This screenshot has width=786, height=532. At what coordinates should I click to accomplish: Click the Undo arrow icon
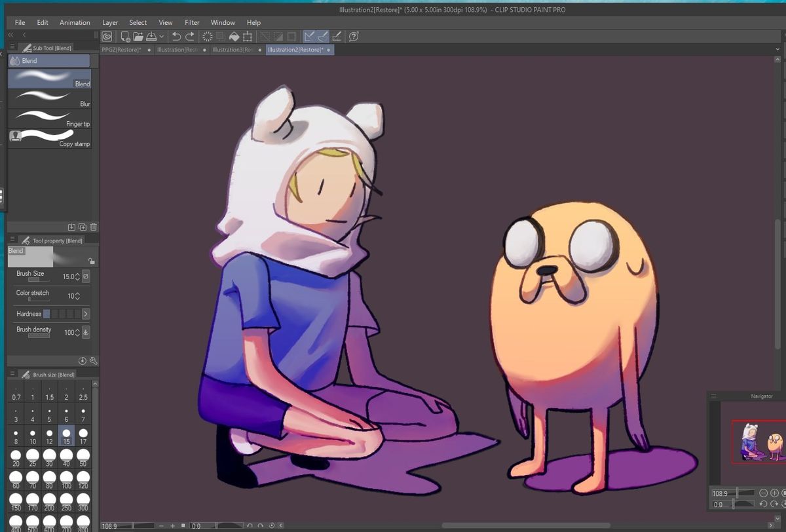coord(176,37)
